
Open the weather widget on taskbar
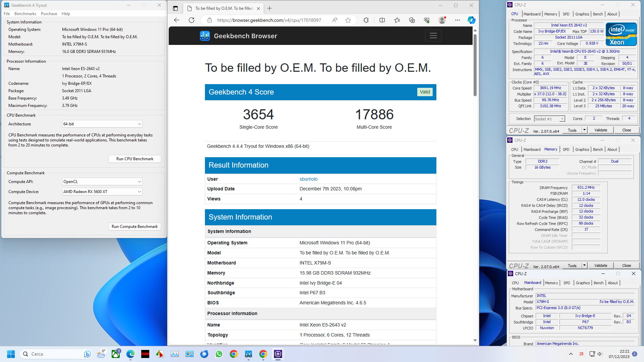101,354
